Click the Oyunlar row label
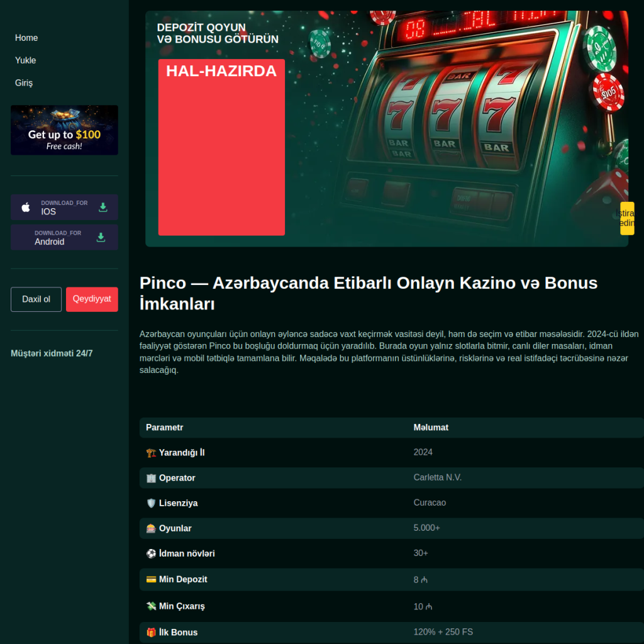 (x=175, y=528)
